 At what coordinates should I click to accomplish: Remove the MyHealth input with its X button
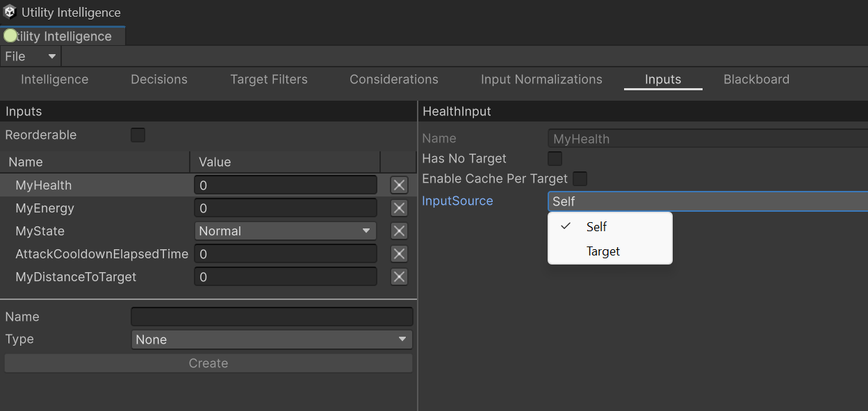[x=399, y=185]
